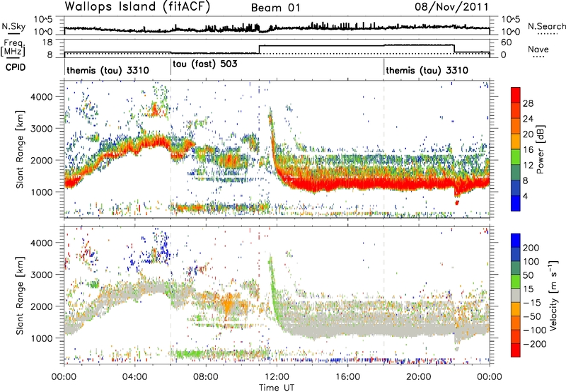This screenshot has width=566, height=392.
Task: Click the 04:00 time tick label
Action: [135, 377]
